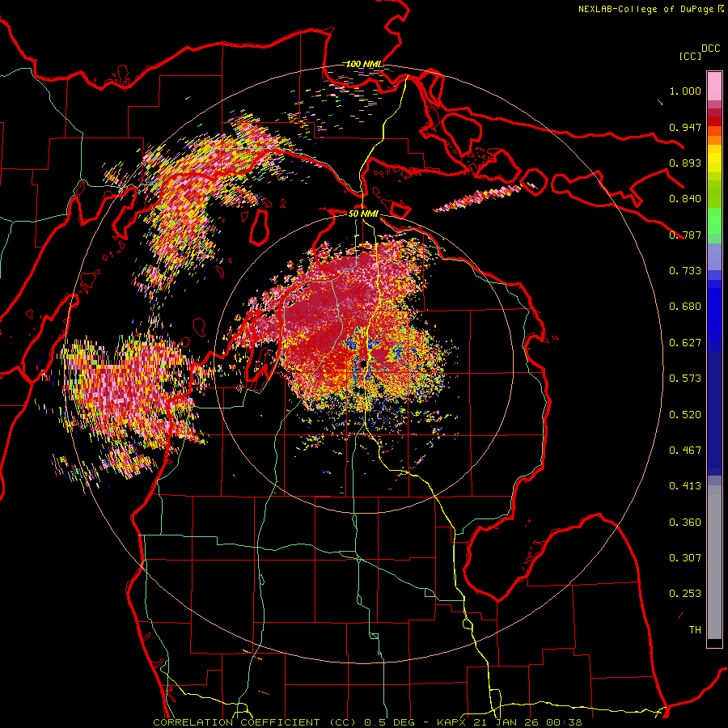Click the 0.893 scale label
The image size is (728, 728).
[685, 163]
